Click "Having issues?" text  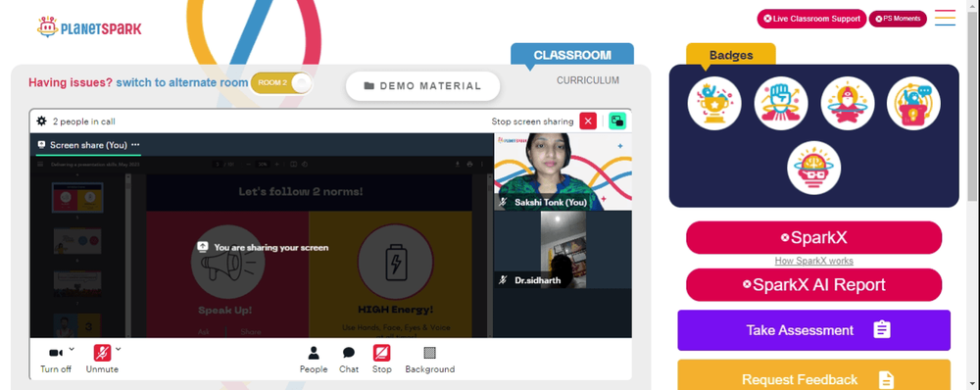pos(71,82)
